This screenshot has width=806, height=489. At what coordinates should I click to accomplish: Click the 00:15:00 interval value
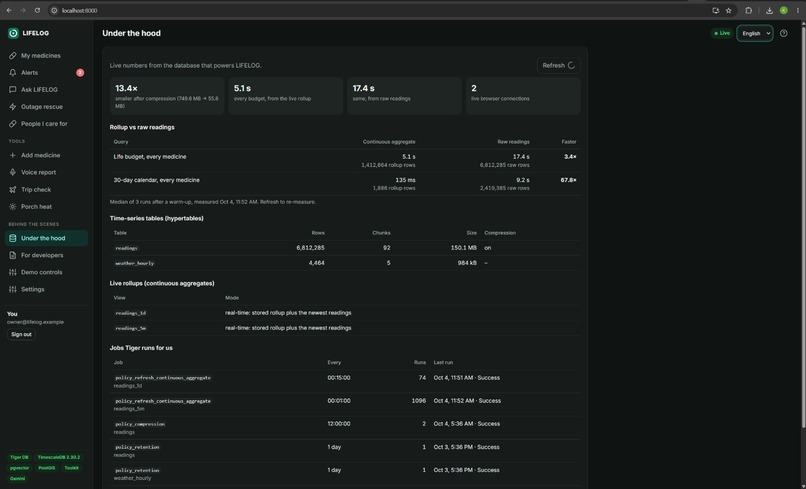[x=339, y=377]
